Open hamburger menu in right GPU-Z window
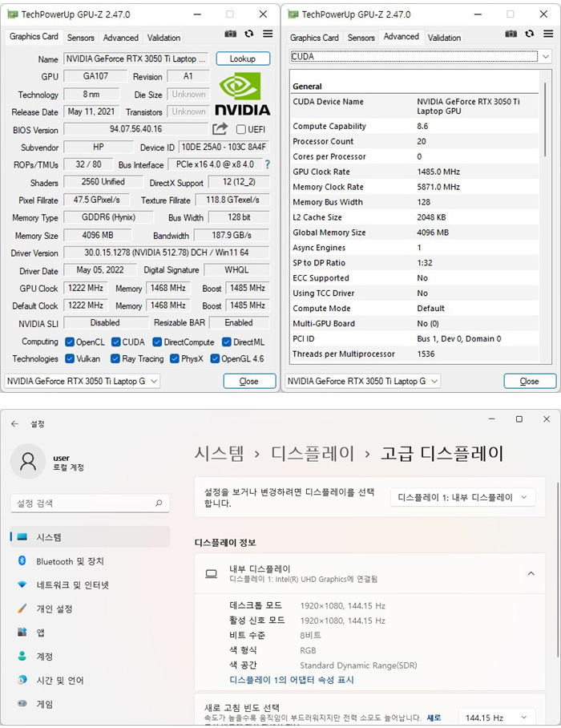Image resolution: width=561 pixels, height=728 pixels. tap(548, 34)
